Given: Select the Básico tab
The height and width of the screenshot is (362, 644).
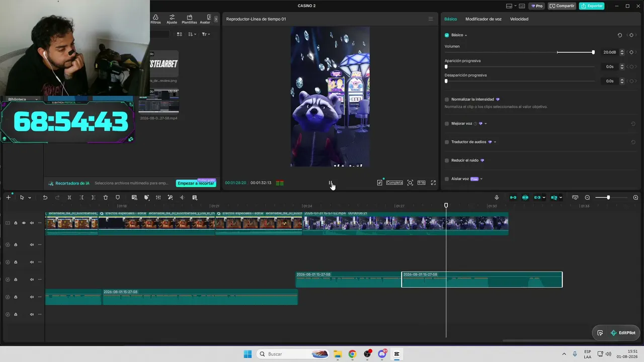Looking at the screenshot, I should (x=451, y=19).
